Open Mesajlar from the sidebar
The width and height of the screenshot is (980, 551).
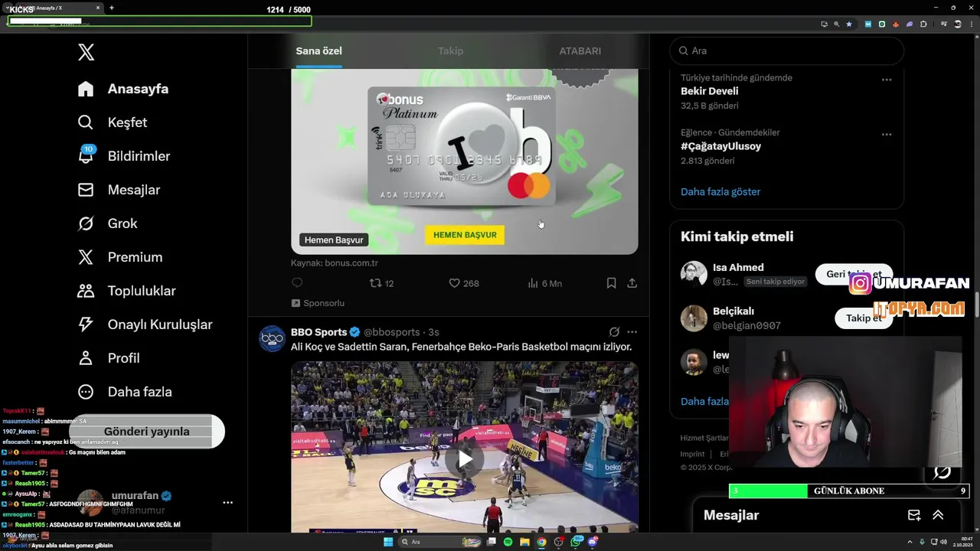tap(119, 190)
